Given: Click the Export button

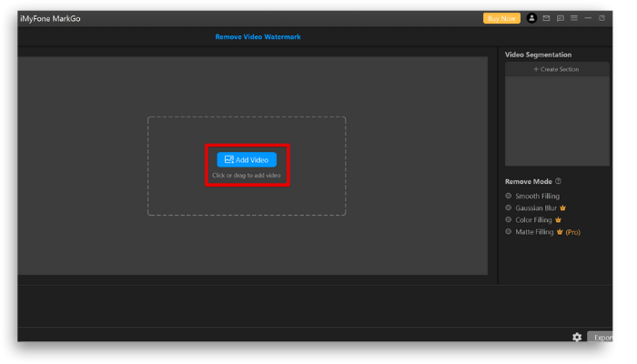Looking at the screenshot, I should pos(601,338).
